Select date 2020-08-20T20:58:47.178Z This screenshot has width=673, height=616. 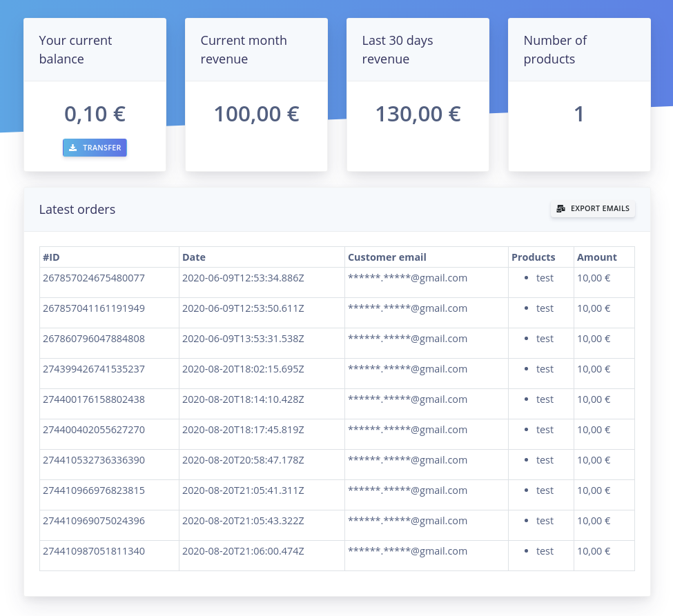tap(243, 460)
